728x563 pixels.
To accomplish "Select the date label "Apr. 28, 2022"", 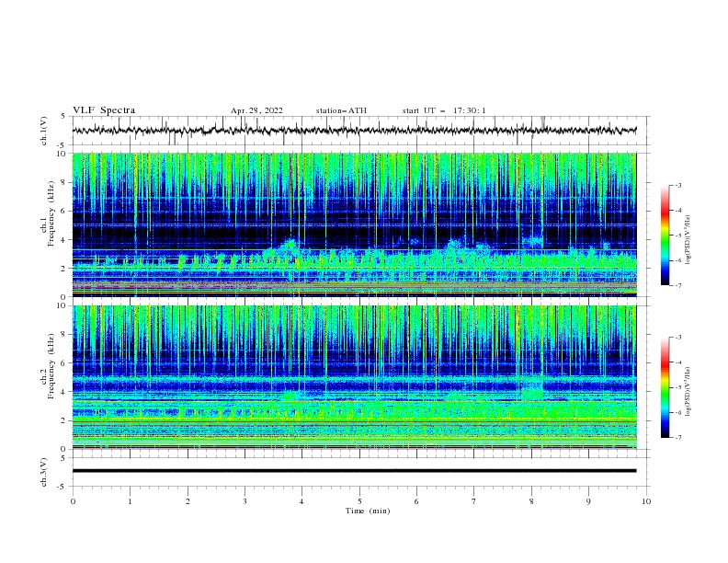I will (256, 110).
